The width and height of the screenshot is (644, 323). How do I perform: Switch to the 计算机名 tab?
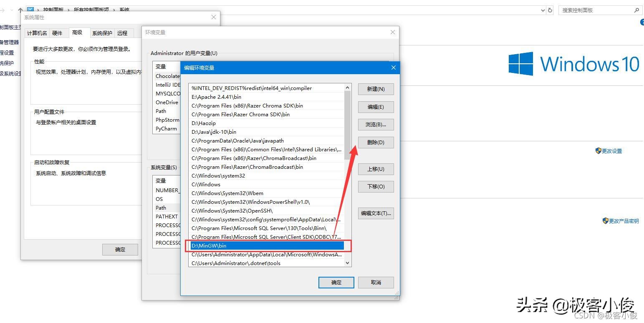tap(36, 33)
